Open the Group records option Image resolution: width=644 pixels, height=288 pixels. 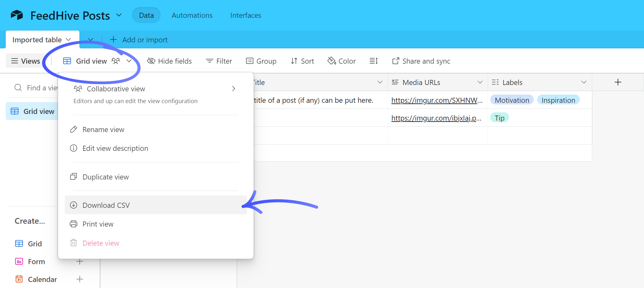[261, 61]
